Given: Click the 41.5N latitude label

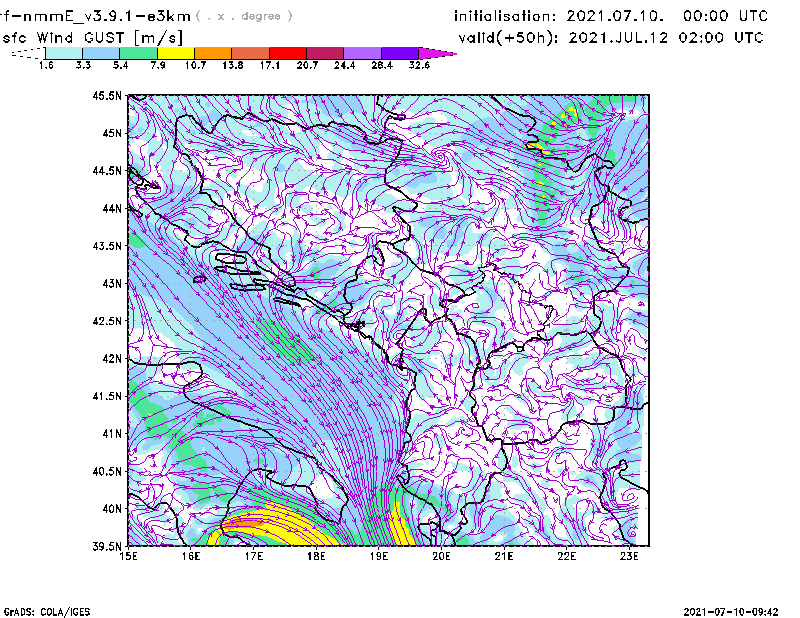Looking at the screenshot, I should pyautogui.click(x=107, y=396).
